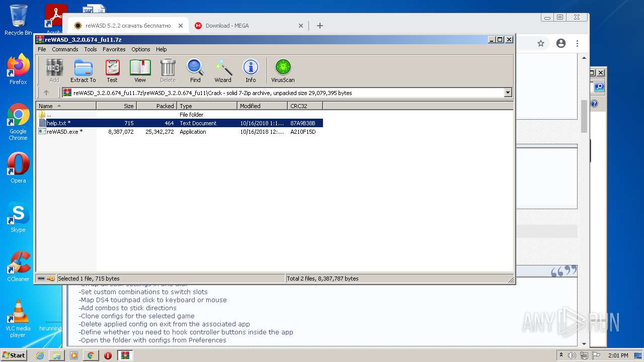Launch the Wizard tool
Viewport: 644px width, 362px height.
click(x=223, y=70)
